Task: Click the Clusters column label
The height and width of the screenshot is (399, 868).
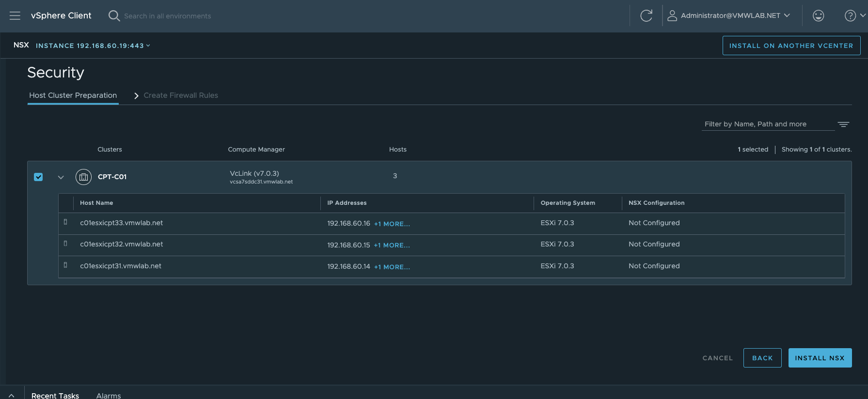Action: pos(110,149)
